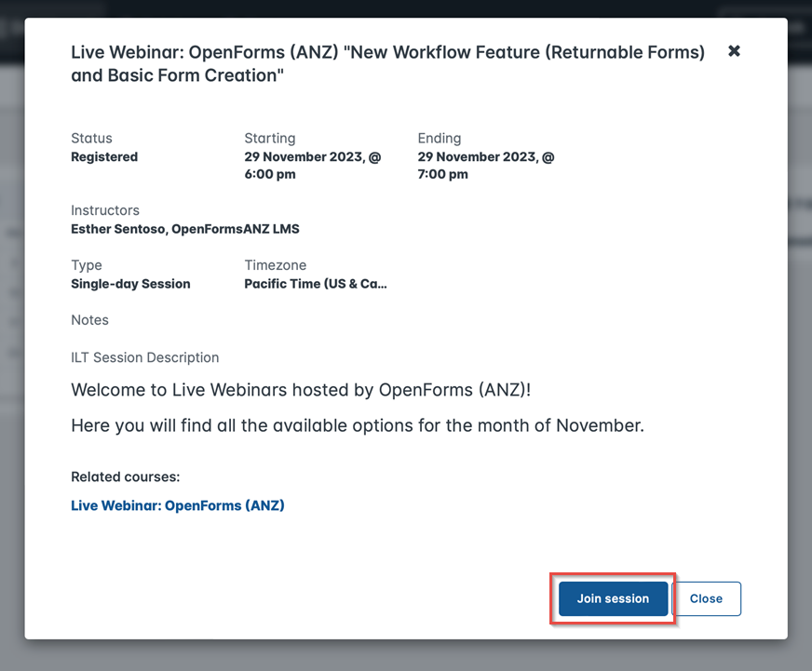812x671 pixels.
Task: Open the Live Webinar: OpenForms (ANZ) course link
Action: 177,505
